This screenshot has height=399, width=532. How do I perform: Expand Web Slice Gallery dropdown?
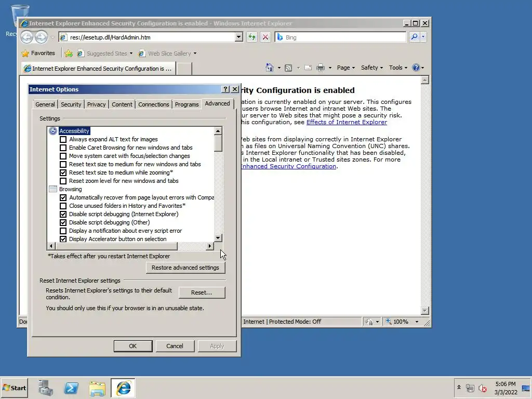[x=195, y=54]
